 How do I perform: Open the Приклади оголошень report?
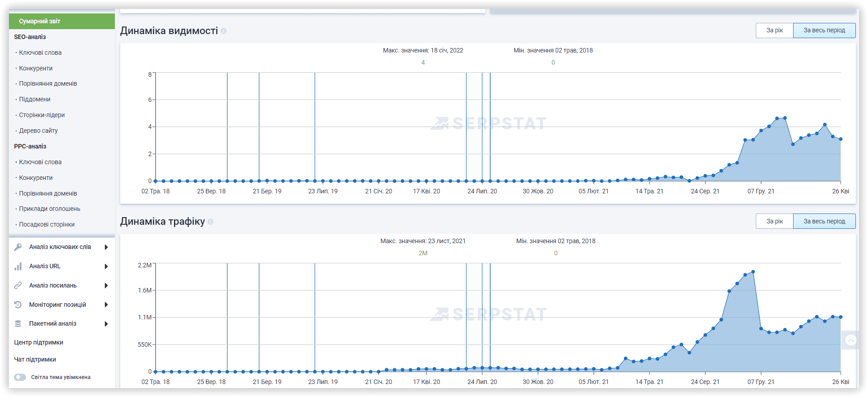(x=49, y=209)
